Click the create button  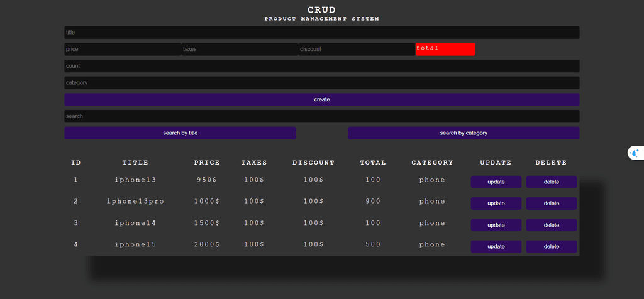321,100
